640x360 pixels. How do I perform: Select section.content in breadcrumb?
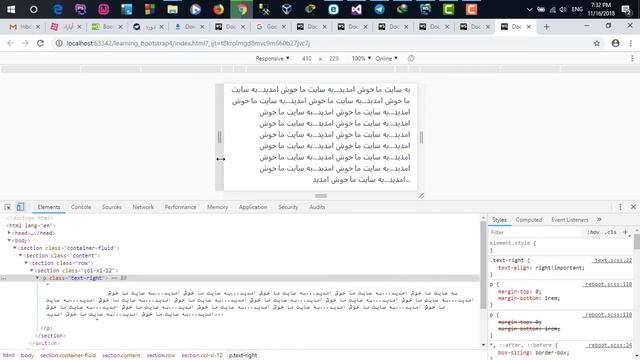point(121,355)
